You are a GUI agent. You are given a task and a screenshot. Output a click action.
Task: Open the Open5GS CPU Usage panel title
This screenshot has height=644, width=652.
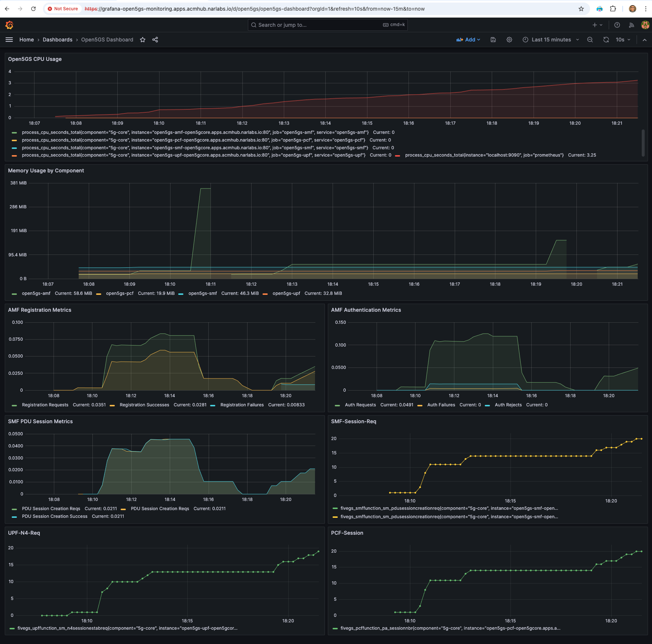[35, 59]
